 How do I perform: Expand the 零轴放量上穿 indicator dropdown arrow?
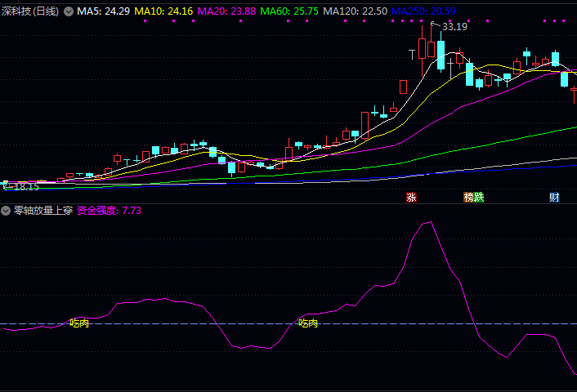click(x=7, y=211)
